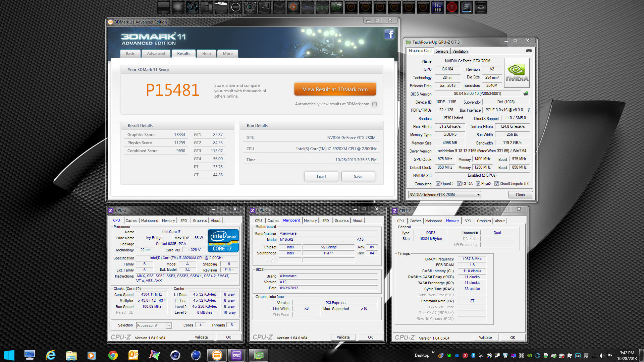The height and width of the screenshot is (362, 644).
Task: Open the camera lens icon in top dock
Action: pos(250,7)
